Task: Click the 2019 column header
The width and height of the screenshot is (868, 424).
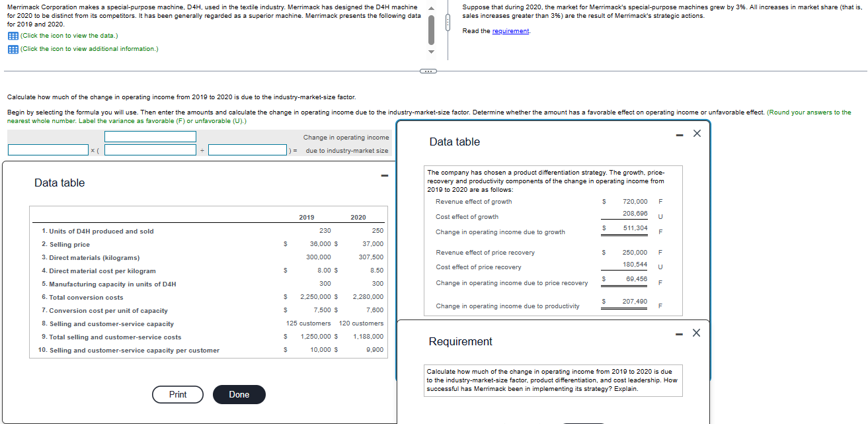Action: [x=307, y=217]
